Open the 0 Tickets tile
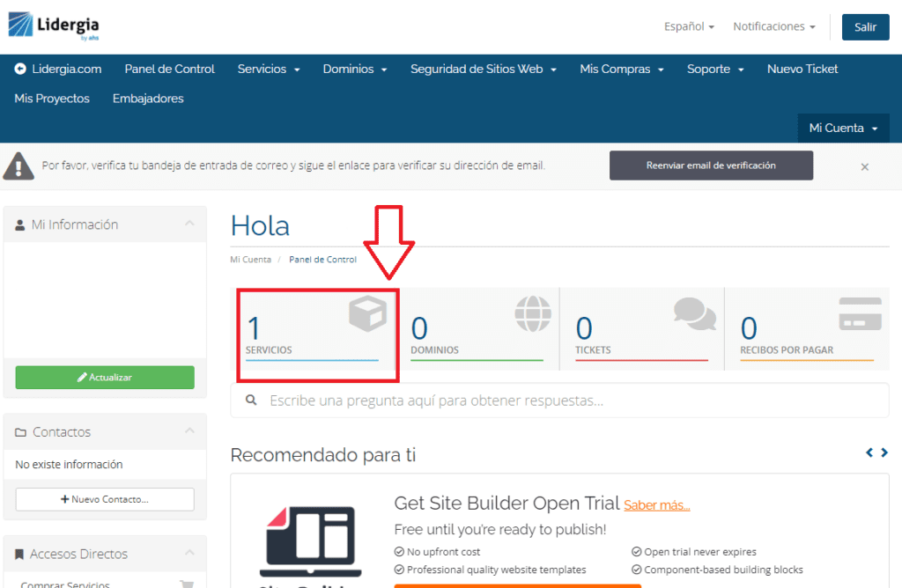Viewport: 902px width, 588px height. coord(641,330)
